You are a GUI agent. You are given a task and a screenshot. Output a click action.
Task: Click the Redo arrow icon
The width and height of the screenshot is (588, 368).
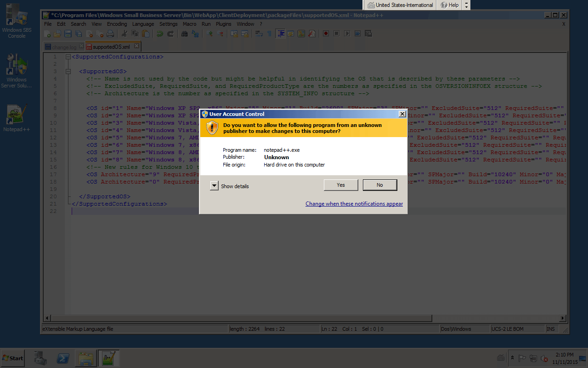[170, 34]
